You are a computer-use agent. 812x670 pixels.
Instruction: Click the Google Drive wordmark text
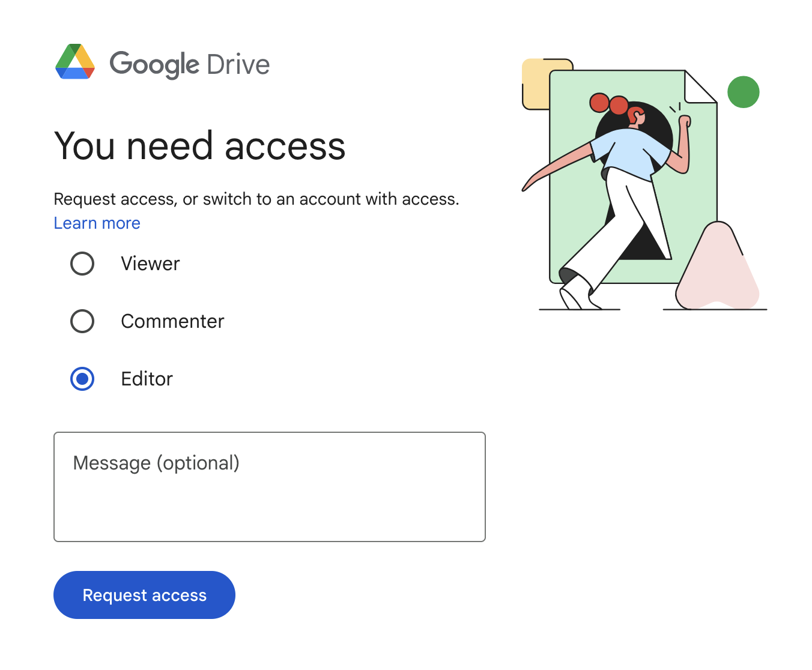point(190,65)
